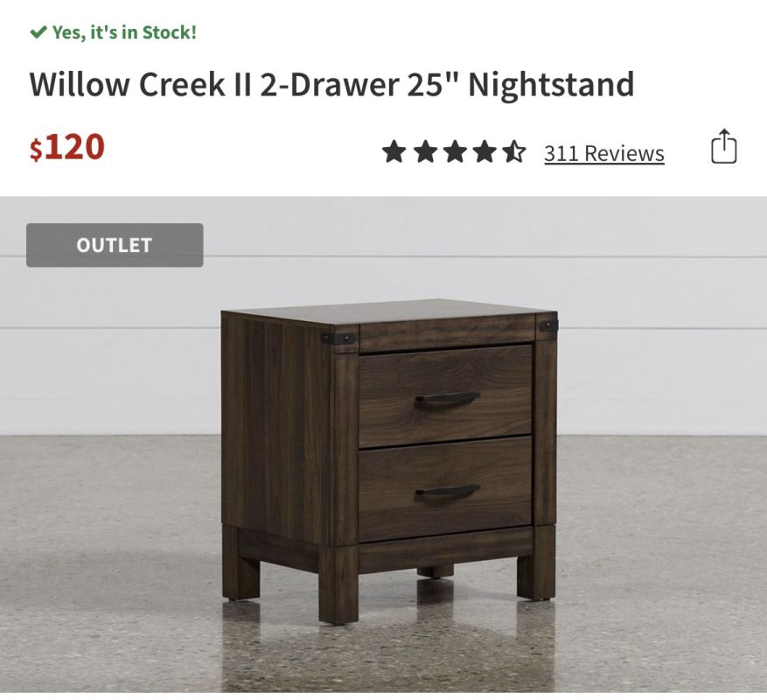Click the red $120 price
This screenshot has width=767, height=700.
(x=67, y=147)
